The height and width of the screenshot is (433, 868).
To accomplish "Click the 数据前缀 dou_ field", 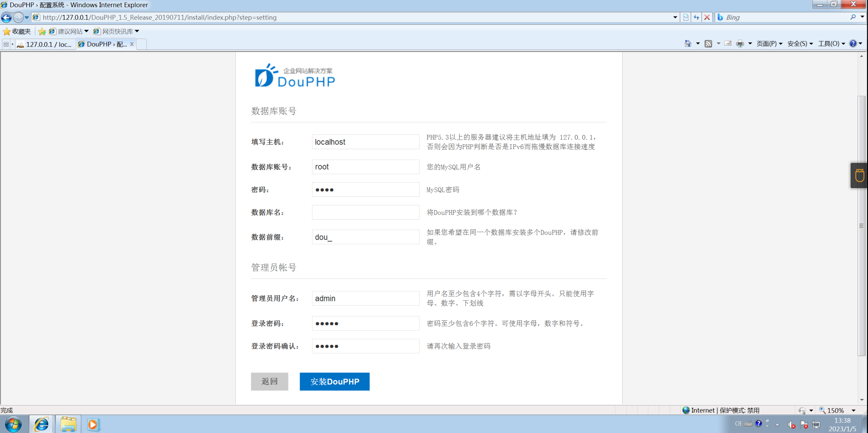I will coord(365,237).
